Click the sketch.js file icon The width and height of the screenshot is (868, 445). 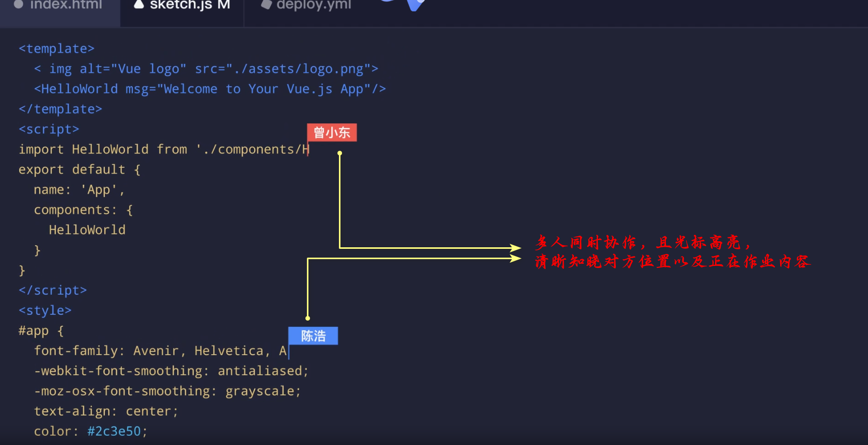[138, 5]
